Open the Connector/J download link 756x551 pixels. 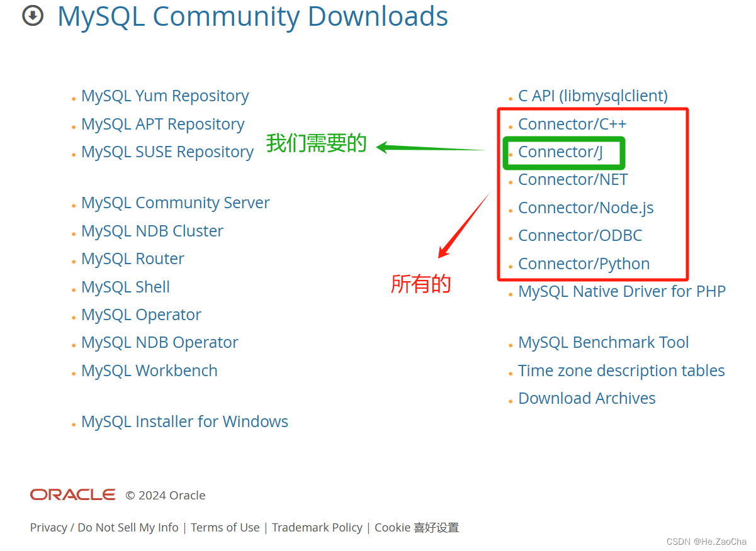561,152
